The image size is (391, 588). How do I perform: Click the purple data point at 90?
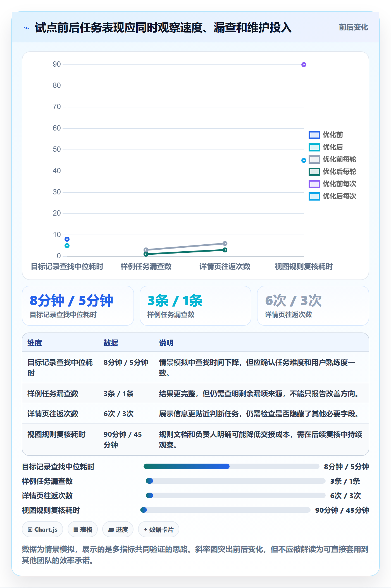(304, 65)
